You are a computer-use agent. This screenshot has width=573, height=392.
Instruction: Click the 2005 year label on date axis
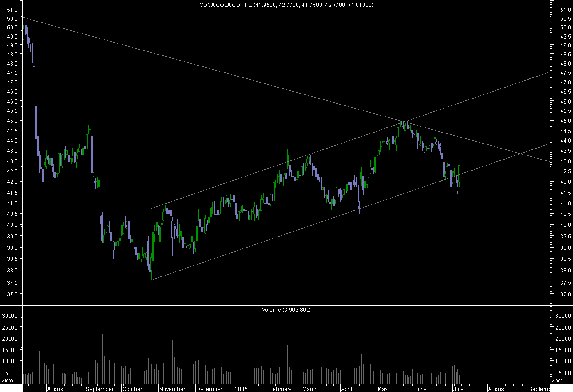point(241,389)
